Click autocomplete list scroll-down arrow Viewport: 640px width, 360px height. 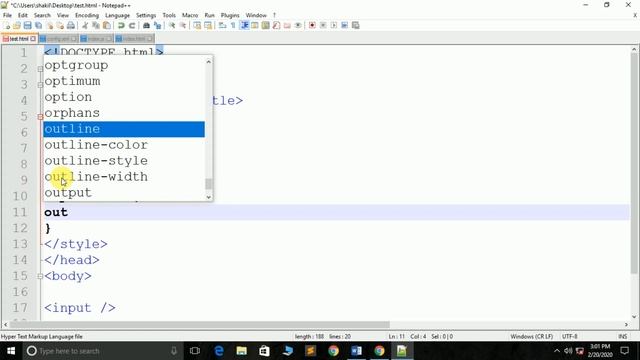pos(209,197)
